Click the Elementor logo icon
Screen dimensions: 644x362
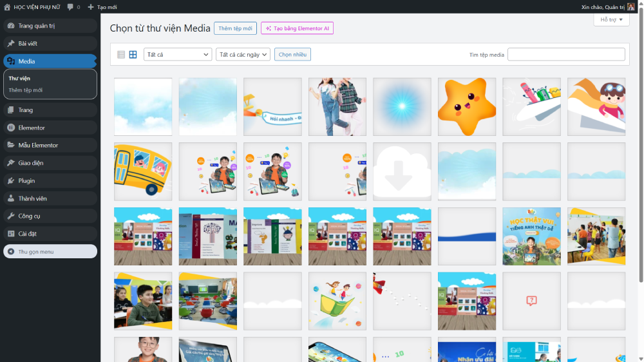pyautogui.click(x=11, y=128)
